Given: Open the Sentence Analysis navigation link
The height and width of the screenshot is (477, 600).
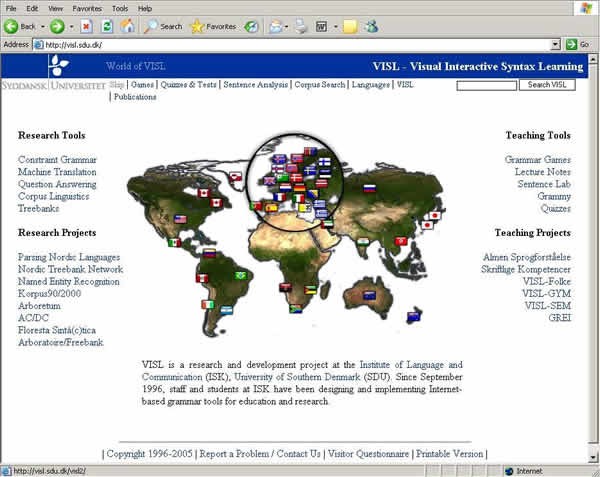Looking at the screenshot, I should pyautogui.click(x=254, y=85).
